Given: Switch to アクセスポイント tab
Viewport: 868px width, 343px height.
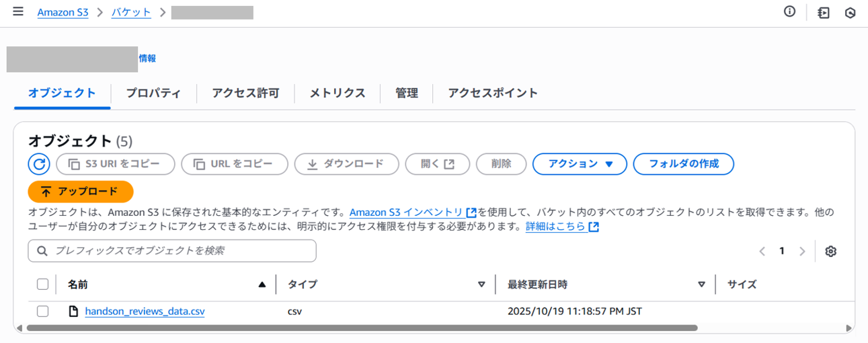Looking at the screenshot, I should [493, 93].
